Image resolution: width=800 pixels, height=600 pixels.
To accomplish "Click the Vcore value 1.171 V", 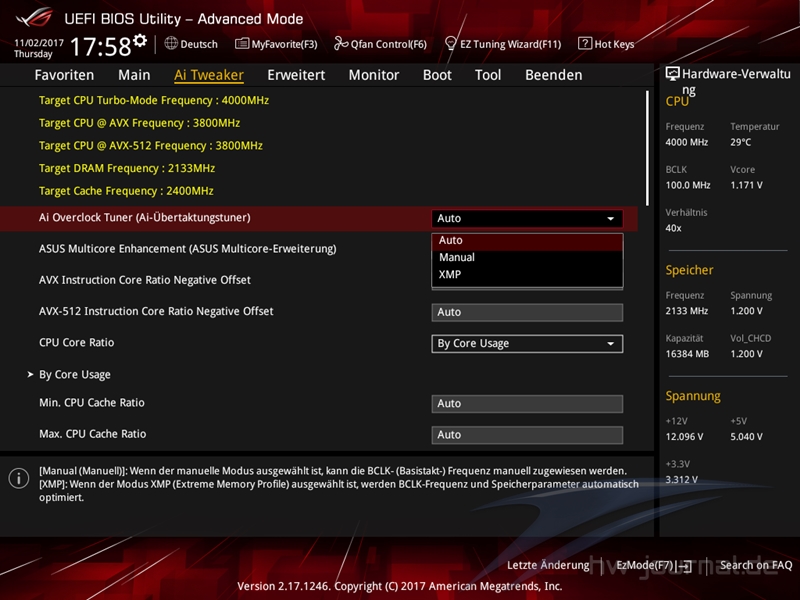I will [x=746, y=185].
